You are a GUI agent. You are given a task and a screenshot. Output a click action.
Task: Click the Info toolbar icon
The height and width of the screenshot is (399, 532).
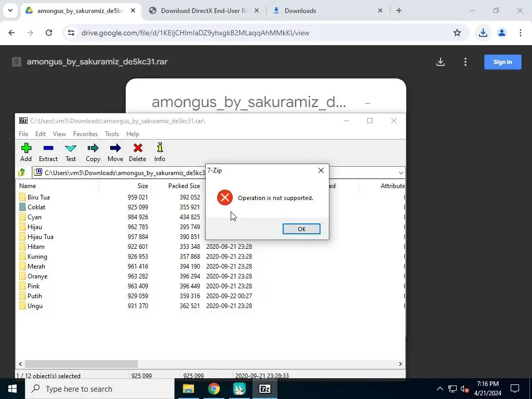tap(160, 148)
